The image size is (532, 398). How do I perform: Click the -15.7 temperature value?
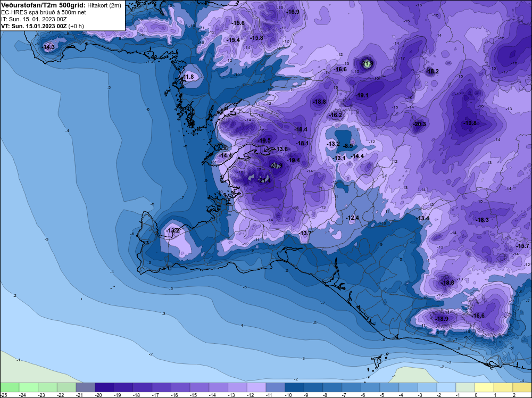point(523,246)
